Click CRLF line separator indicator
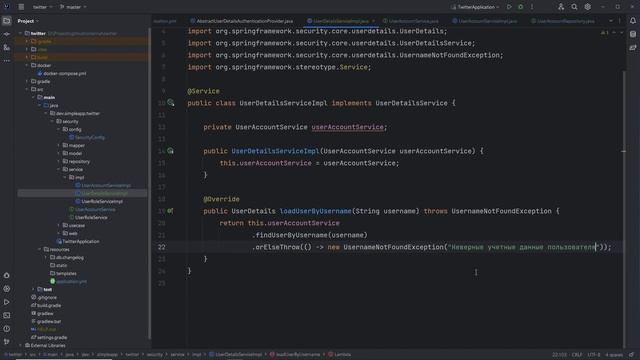Image resolution: width=640 pixels, height=360 pixels. click(x=577, y=355)
